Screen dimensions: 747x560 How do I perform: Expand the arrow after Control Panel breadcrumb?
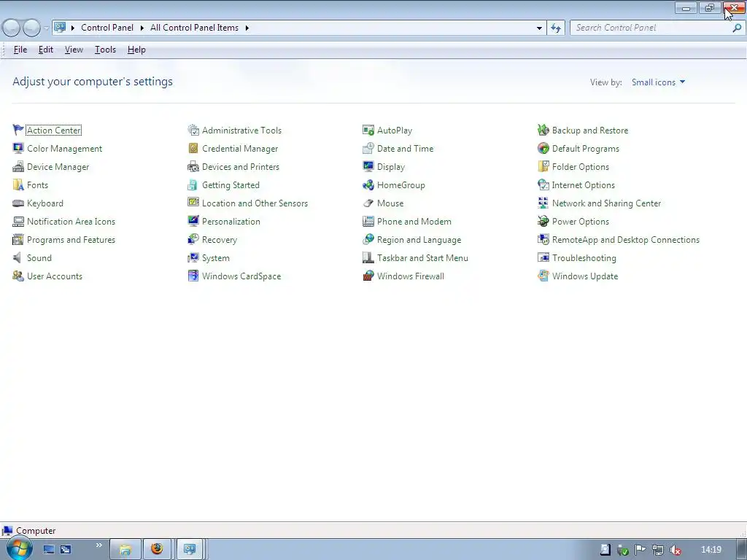(x=142, y=28)
